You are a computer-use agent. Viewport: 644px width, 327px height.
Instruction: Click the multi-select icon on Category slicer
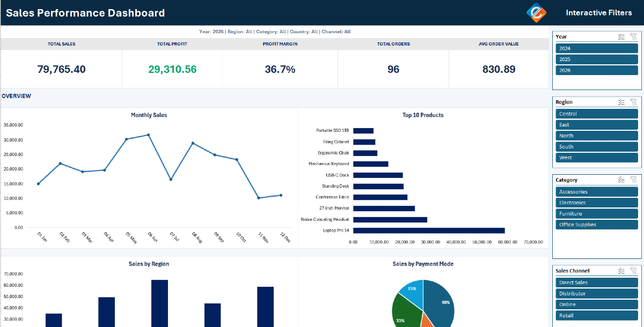tap(621, 180)
